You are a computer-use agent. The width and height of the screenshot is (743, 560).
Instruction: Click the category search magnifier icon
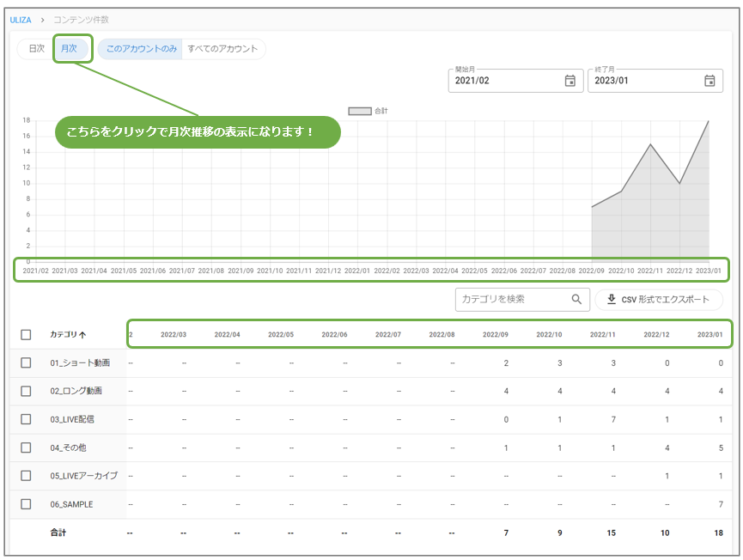[576, 300]
